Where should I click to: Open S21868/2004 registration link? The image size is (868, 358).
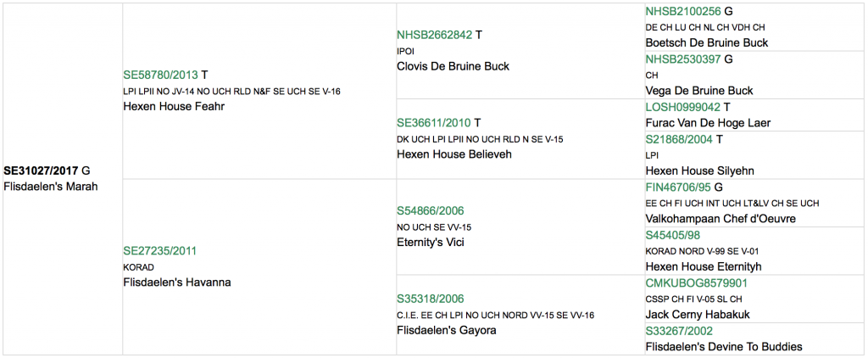tap(679, 139)
